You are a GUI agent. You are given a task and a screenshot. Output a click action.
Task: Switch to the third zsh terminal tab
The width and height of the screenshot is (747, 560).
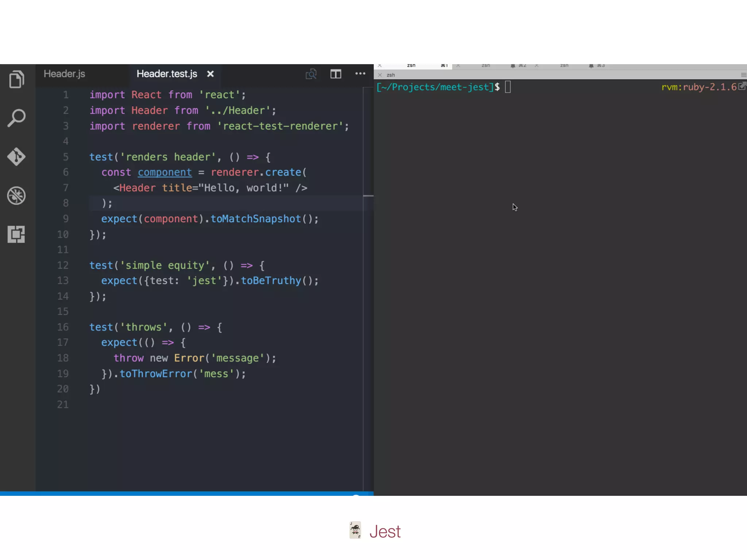tap(564, 66)
